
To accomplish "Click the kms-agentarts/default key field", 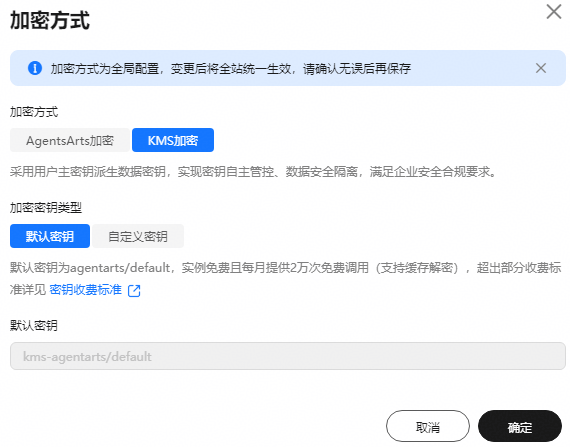I will click(288, 356).
